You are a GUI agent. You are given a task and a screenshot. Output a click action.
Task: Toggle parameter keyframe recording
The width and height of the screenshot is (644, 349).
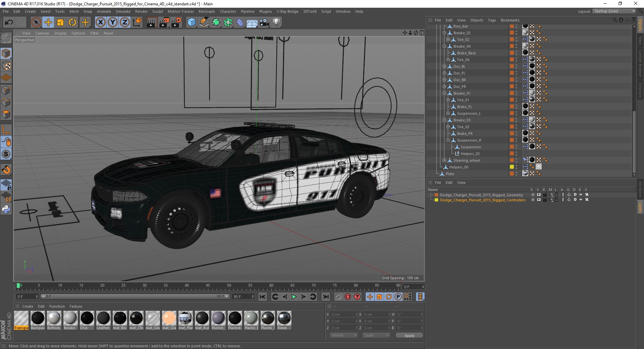[x=398, y=297]
